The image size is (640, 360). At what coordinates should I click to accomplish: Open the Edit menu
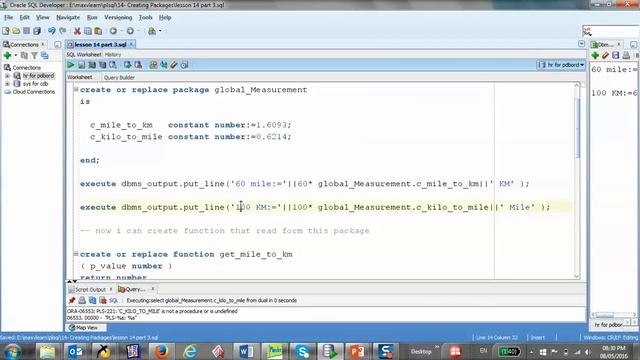24,18
